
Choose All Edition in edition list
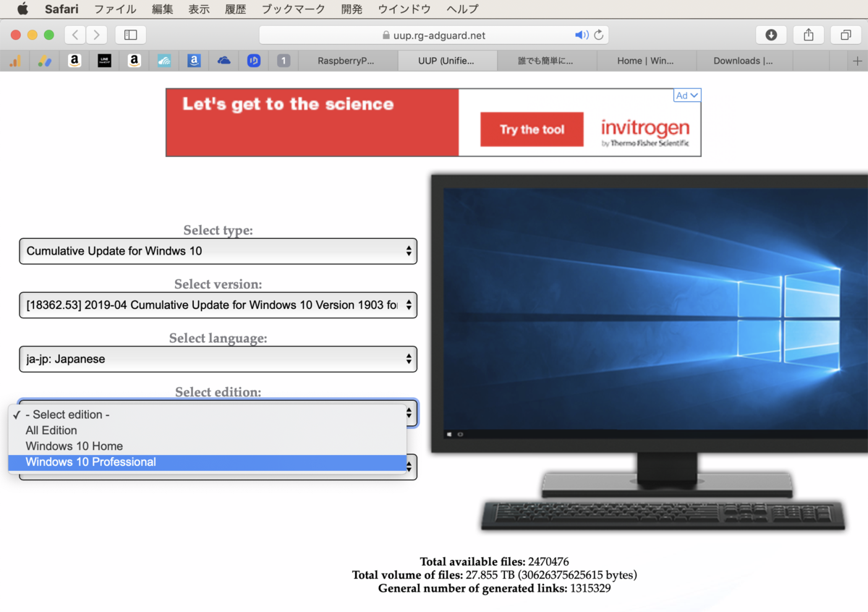(207, 430)
